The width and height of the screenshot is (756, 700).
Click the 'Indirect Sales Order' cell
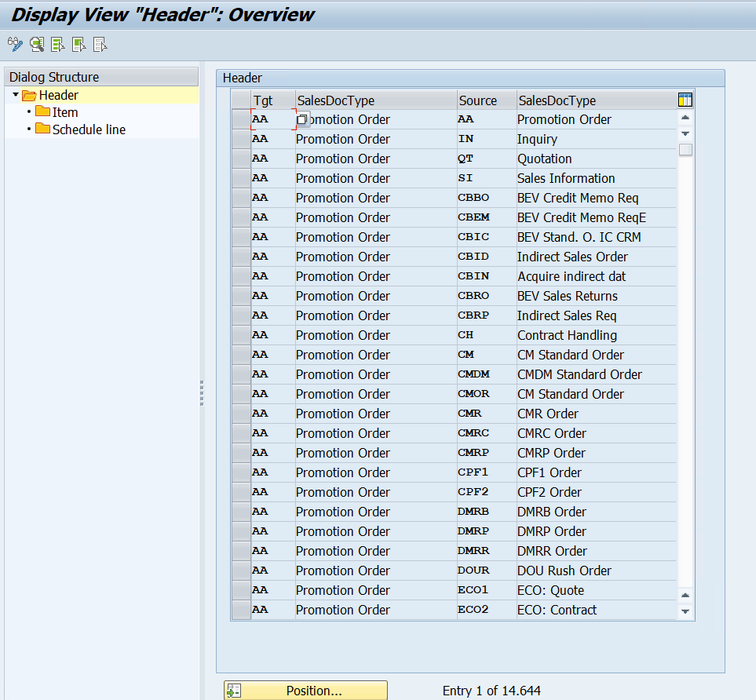pos(596,257)
